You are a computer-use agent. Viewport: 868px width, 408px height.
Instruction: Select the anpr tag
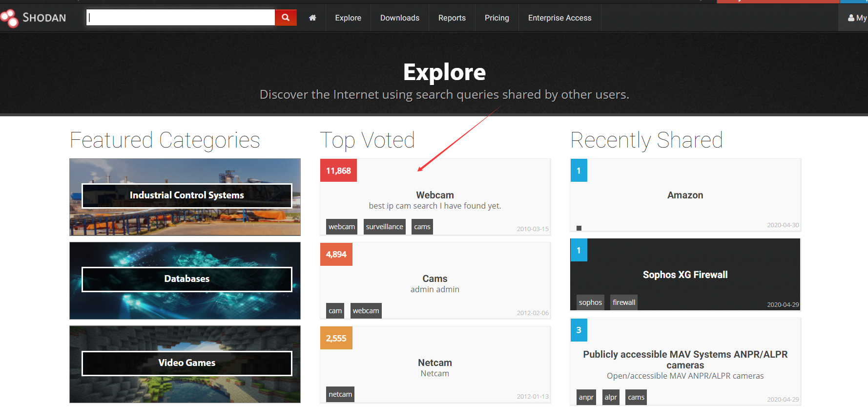point(586,397)
